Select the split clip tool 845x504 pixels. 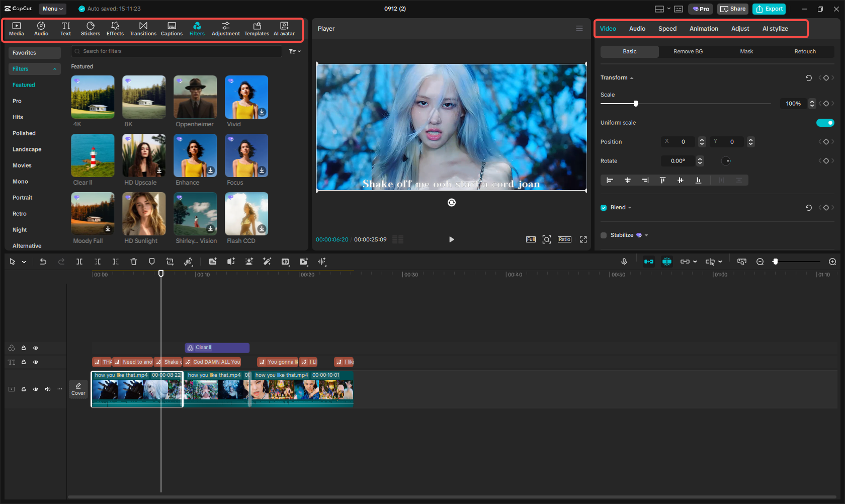[79, 262]
